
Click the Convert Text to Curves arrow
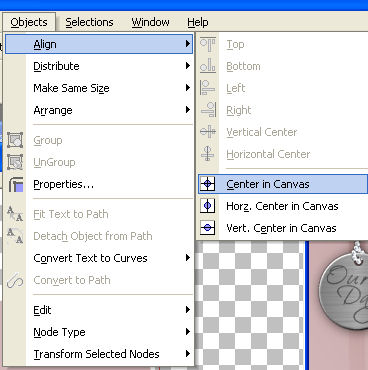pos(188,258)
